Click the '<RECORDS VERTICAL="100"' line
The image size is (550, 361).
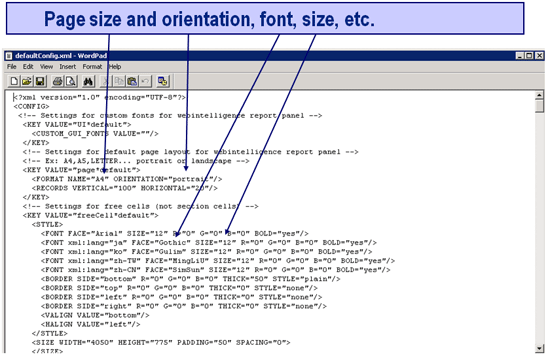pos(125,188)
